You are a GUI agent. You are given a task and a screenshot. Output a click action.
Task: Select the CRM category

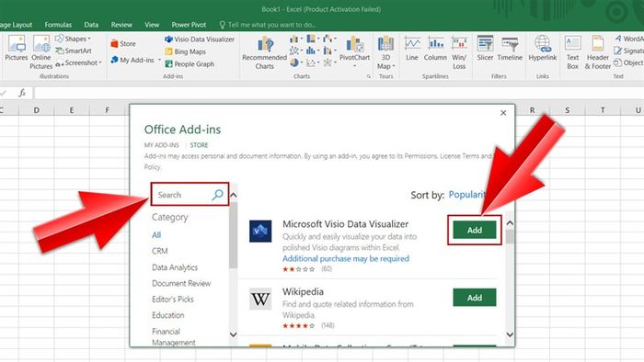(x=160, y=251)
